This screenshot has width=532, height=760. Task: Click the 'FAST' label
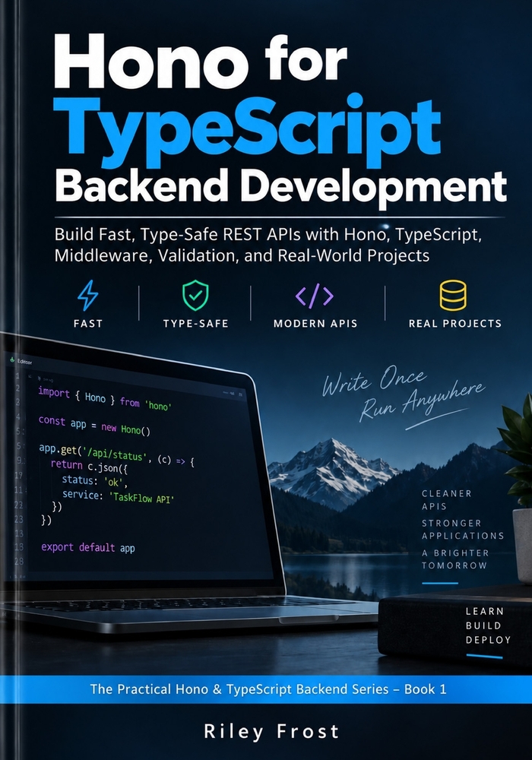(x=88, y=323)
